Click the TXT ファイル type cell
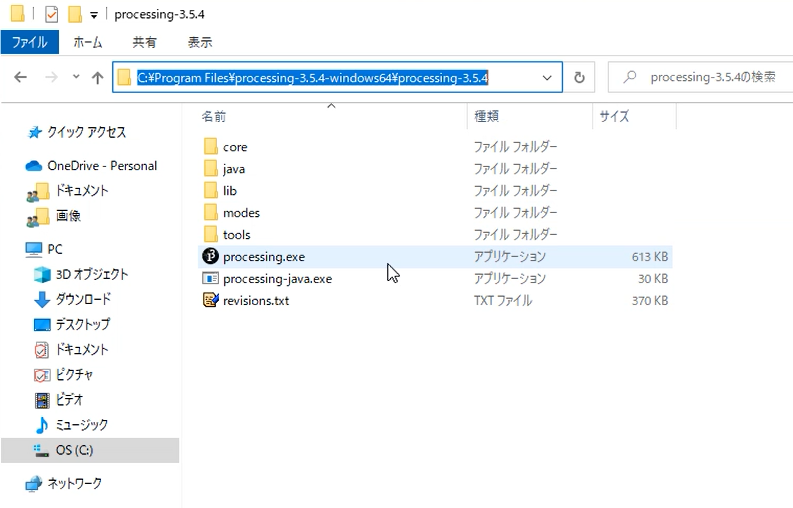This screenshot has height=508, width=793. point(503,301)
